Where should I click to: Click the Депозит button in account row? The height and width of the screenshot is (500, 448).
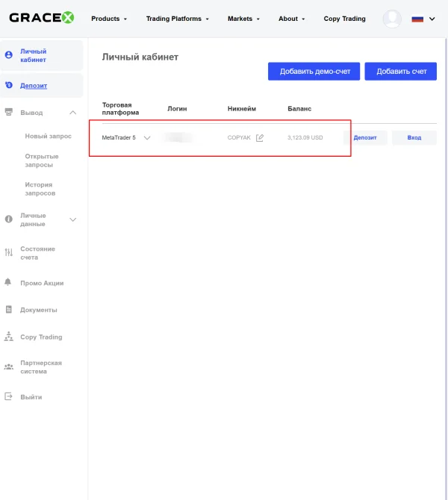(x=365, y=138)
